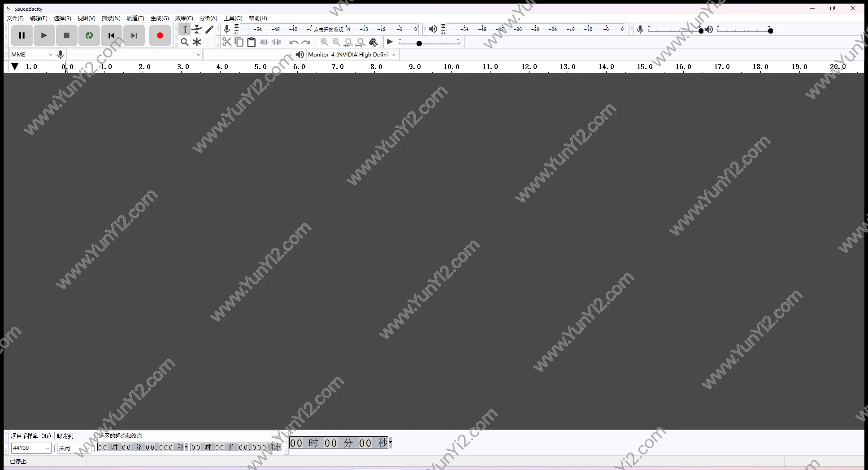This screenshot has height=470, width=868.
Task: Adjust the playback volume slider
Action: pyautogui.click(x=744, y=30)
